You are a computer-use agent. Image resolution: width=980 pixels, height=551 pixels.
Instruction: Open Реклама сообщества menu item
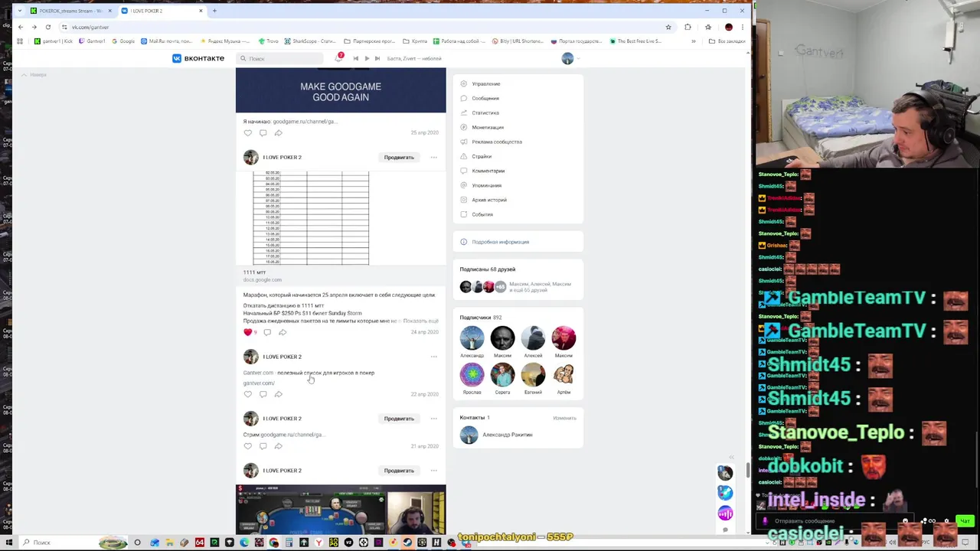(x=496, y=142)
